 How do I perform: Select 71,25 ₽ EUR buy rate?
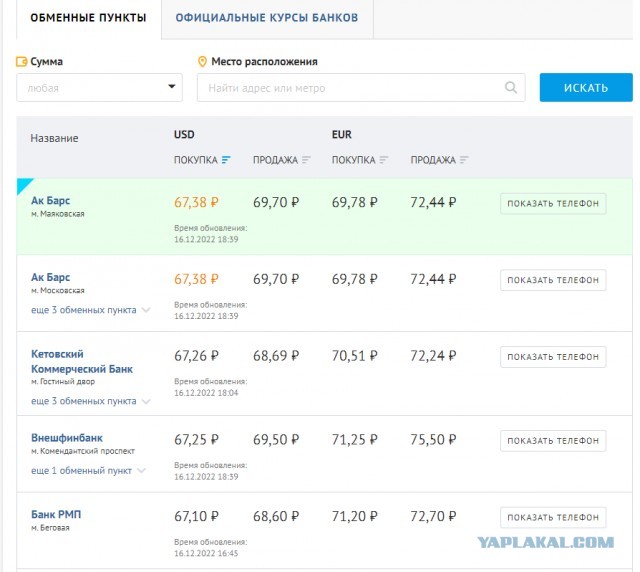pos(354,440)
